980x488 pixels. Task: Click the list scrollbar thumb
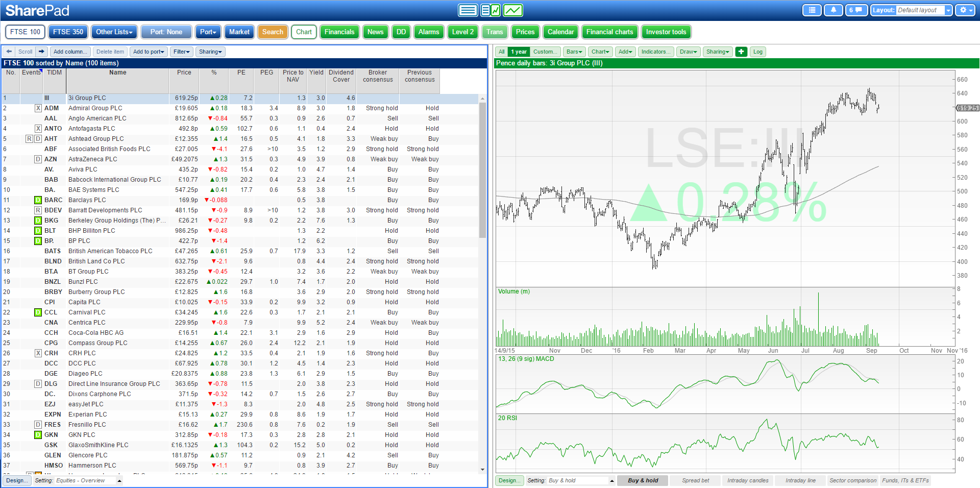click(x=482, y=170)
